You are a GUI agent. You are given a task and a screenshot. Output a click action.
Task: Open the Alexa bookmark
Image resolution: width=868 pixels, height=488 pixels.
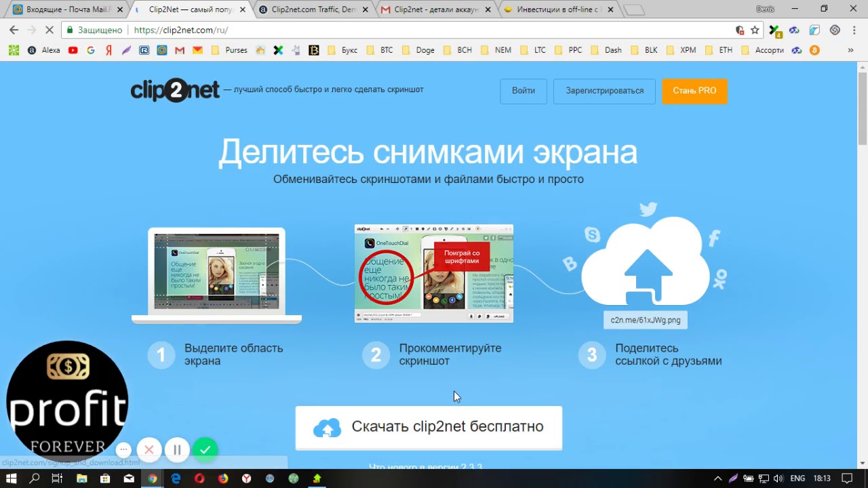pyautogui.click(x=44, y=50)
